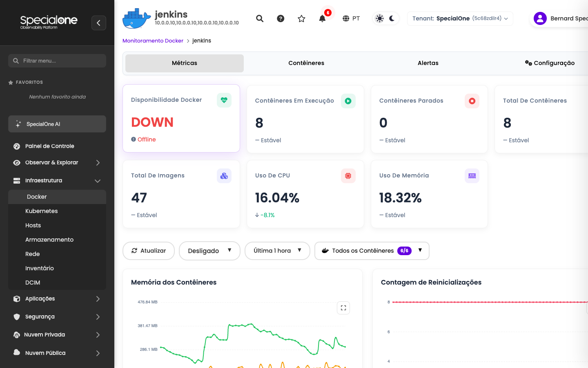Click memory icon on Uso De Memória
The width and height of the screenshot is (588, 368).
coord(472,176)
